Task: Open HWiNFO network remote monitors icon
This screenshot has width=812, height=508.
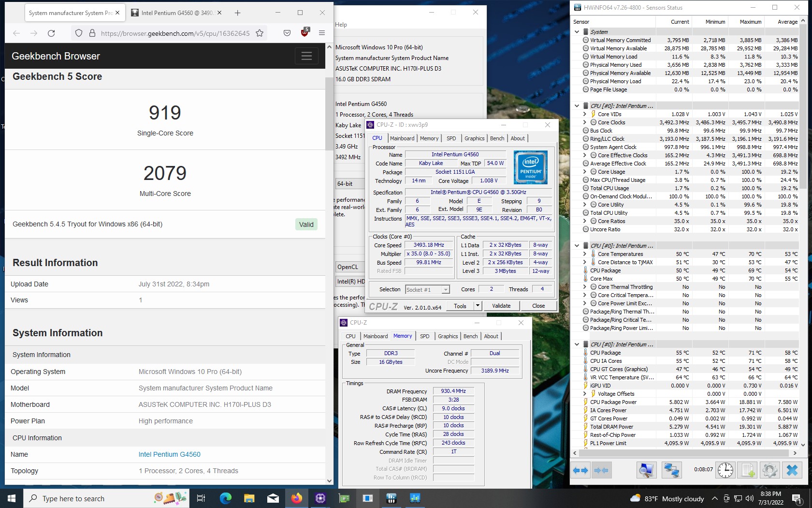Action: [671, 470]
